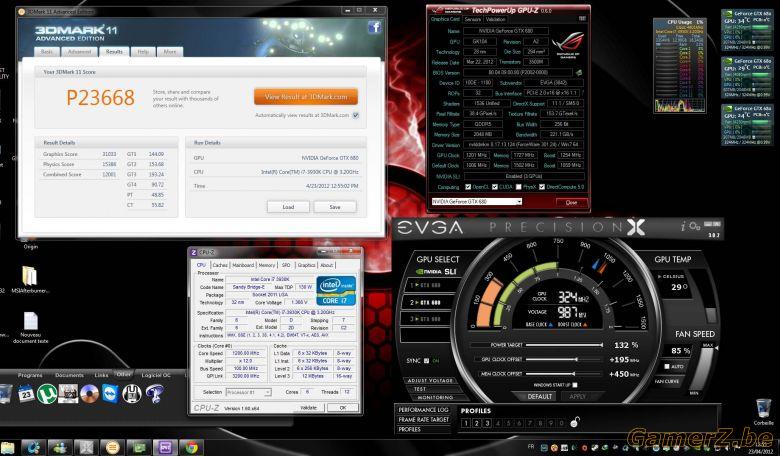Viewport: 780px width, 456px height.
Task: Toggle the OpenCL checkbox in GPU-Z
Action: (468, 187)
